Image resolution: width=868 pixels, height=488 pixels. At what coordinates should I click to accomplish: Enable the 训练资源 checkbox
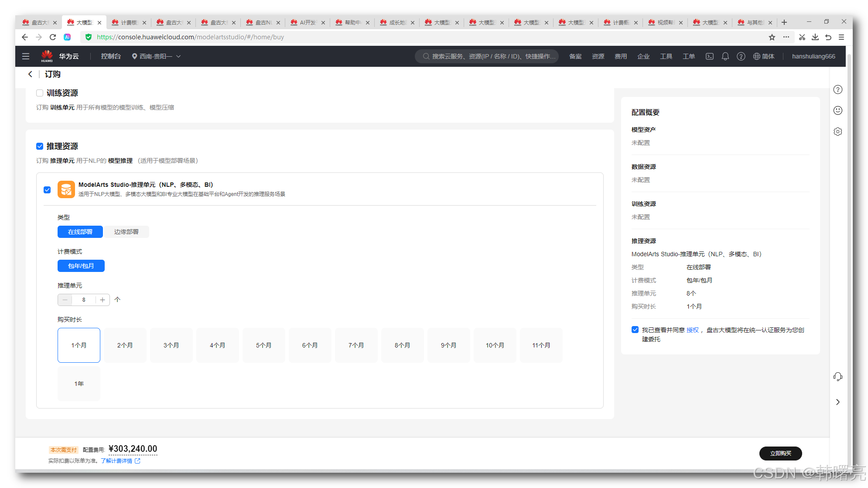tap(40, 93)
